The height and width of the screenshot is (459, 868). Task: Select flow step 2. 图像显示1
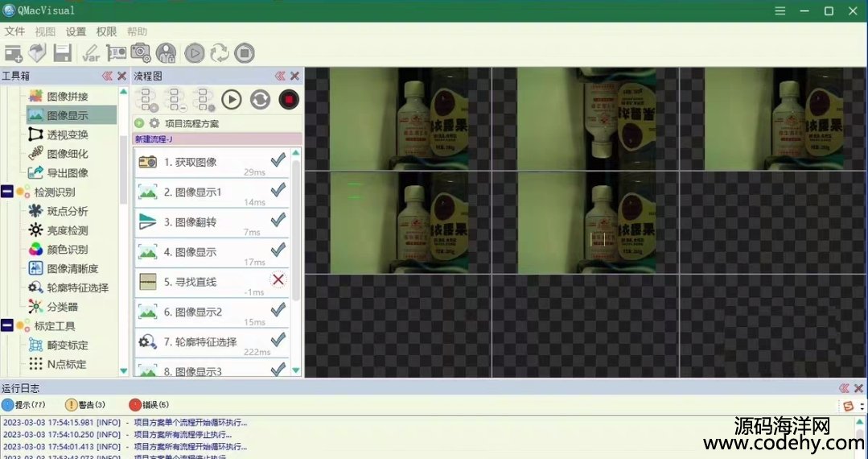click(212, 192)
